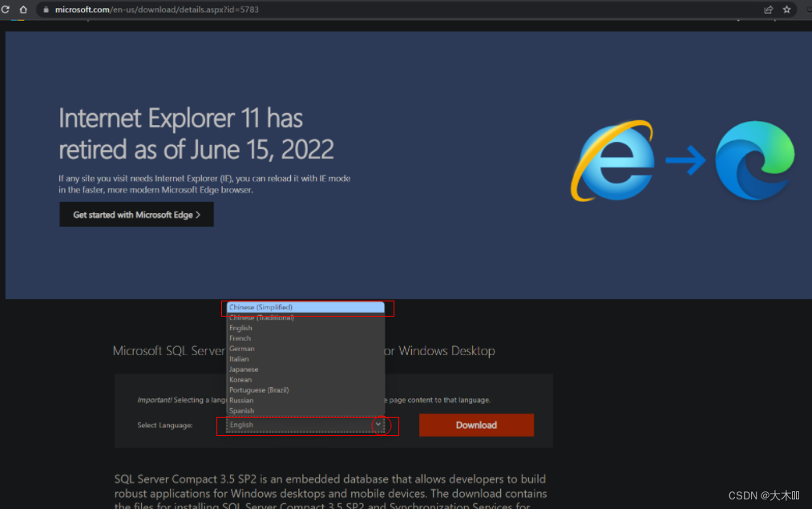Reload the page with the refresh icon
This screenshot has height=509, width=812.
click(x=6, y=10)
